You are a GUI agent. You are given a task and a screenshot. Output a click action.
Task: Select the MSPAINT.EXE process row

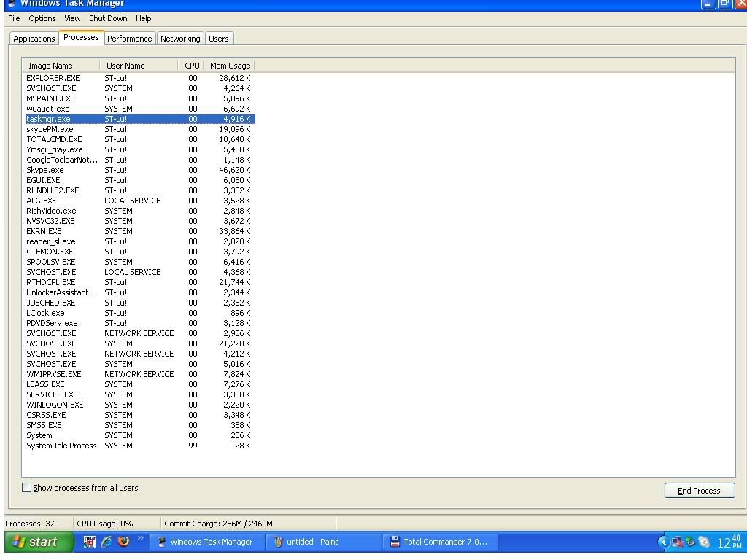(x=140, y=98)
